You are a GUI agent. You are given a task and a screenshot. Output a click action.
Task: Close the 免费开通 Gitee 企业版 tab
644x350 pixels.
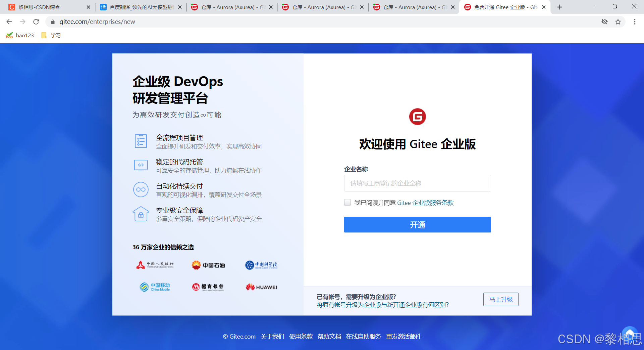pyautogui.click(x=544, y=7)
